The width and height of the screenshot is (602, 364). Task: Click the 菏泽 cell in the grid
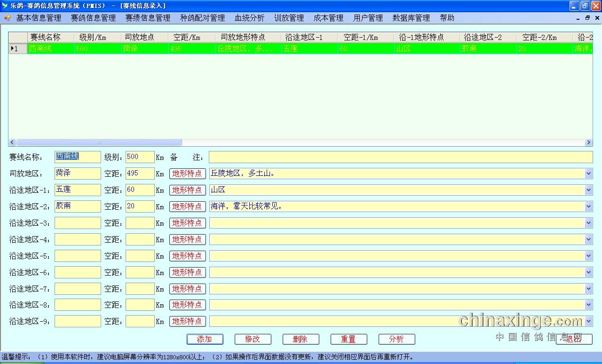click(144, 48)
